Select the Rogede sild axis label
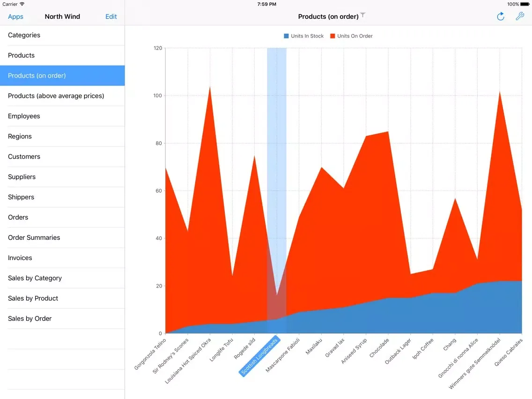Image resolution: width=532 pixels, height=399 pixels. tap(244, 348)
